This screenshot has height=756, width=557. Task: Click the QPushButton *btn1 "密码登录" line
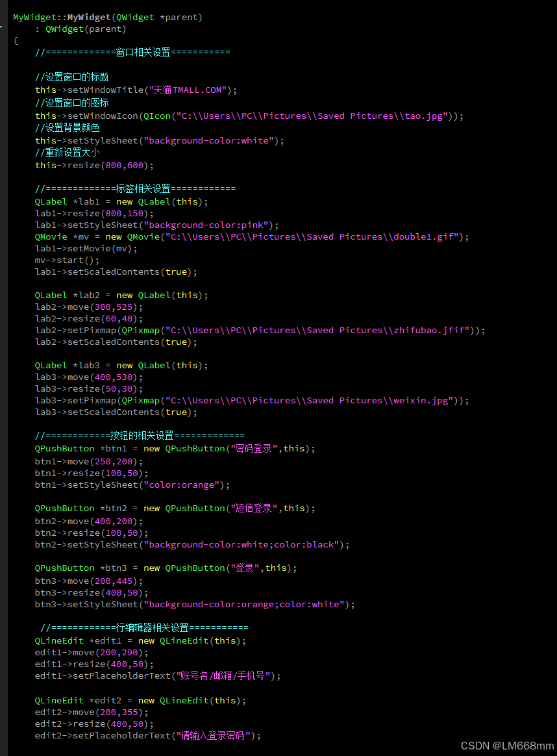click(175, 448)
